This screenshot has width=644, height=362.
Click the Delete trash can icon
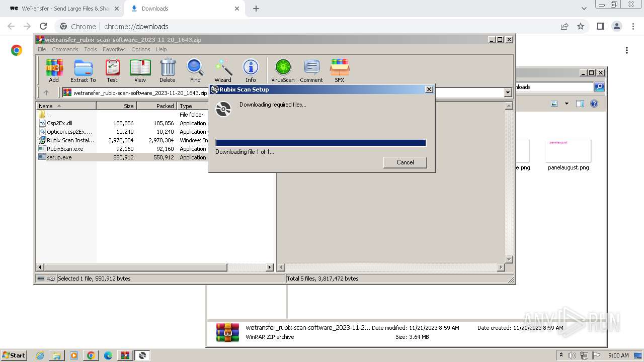(x=168, y=71)
